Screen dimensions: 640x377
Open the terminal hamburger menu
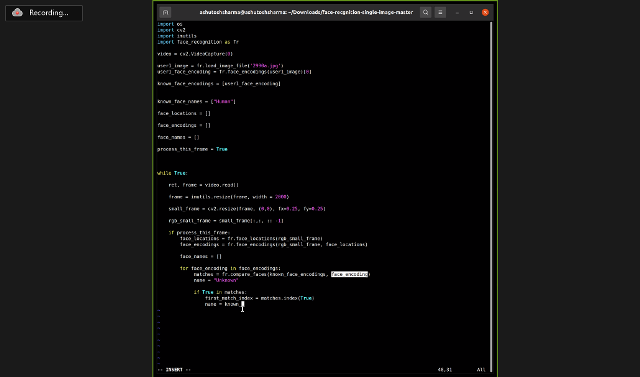click(440, 12)
